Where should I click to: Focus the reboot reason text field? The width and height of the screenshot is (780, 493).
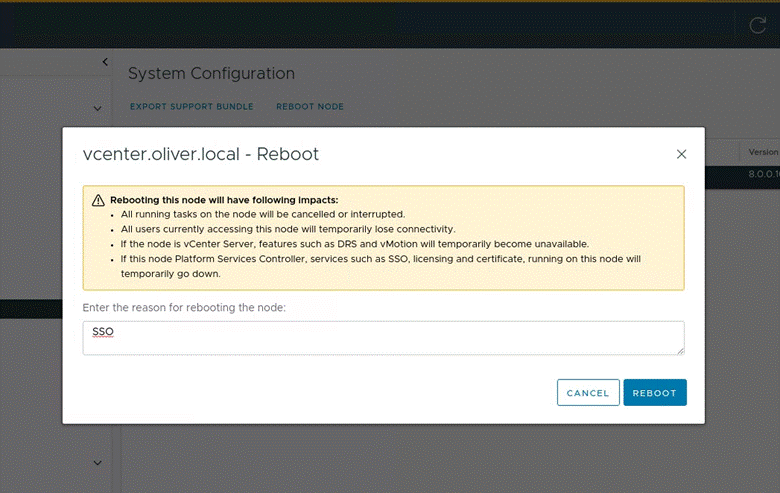point(383,338)
